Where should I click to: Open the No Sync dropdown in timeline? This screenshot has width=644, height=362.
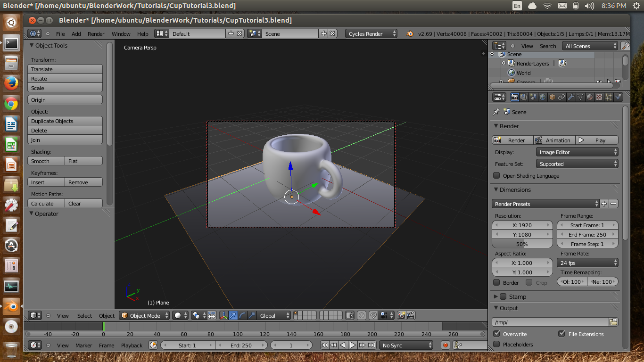point(406,345)
